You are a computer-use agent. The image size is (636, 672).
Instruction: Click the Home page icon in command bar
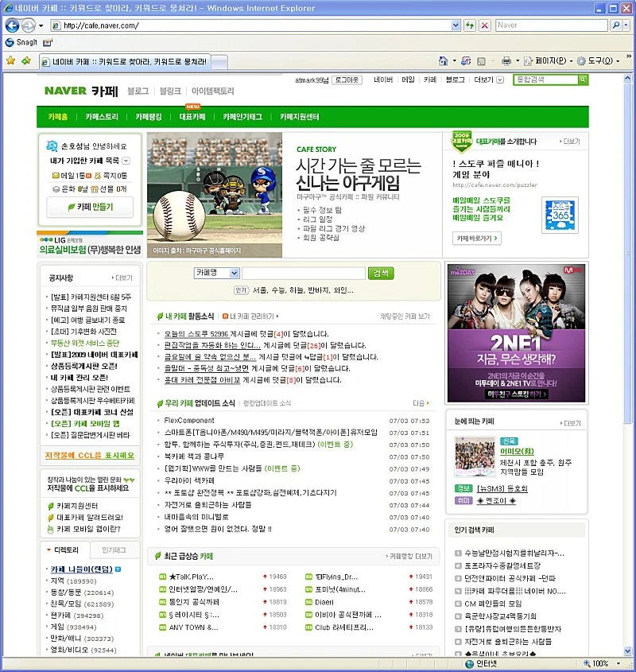(443, 61)
